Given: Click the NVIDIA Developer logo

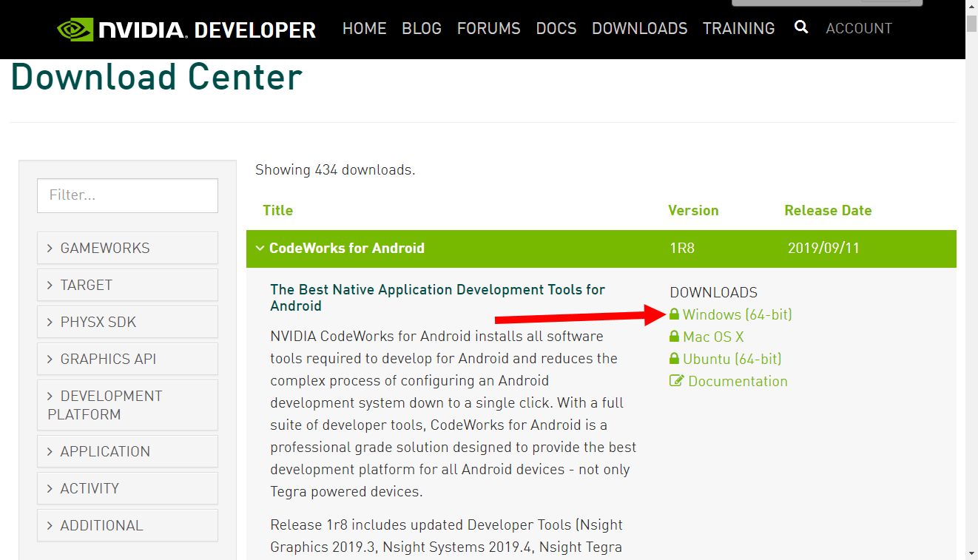Looking at the screenshot, I should coord(186,30).
